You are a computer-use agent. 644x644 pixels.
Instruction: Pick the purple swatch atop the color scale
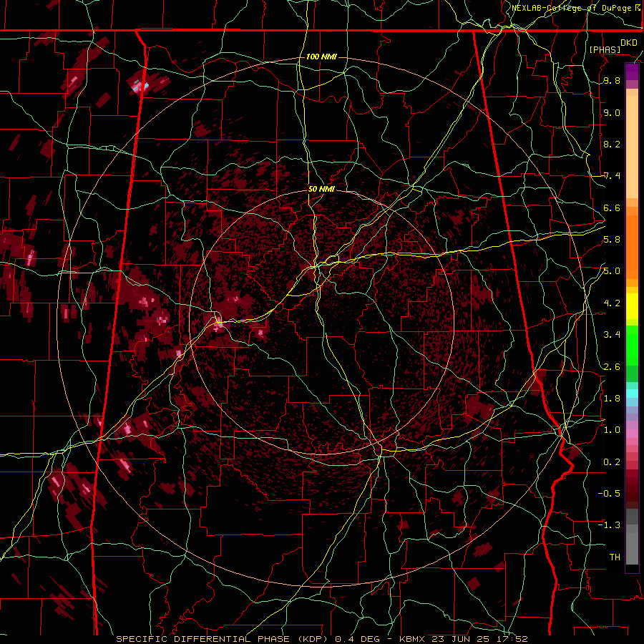coord(632,72)
